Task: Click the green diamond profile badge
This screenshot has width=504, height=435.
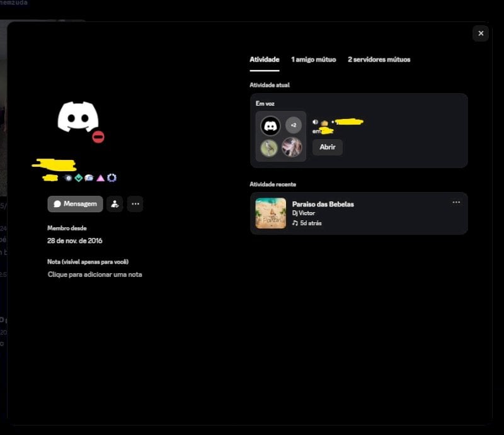Action: [78, 178]
